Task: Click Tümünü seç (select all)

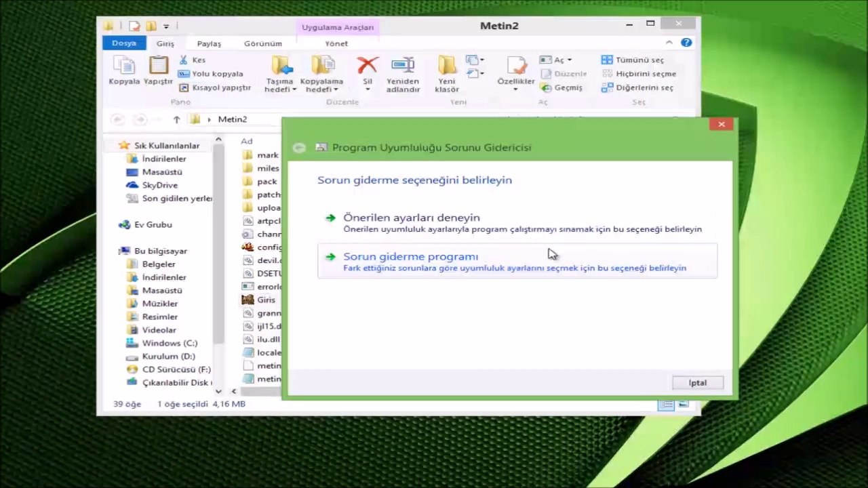Action: [x=633, y=60]
